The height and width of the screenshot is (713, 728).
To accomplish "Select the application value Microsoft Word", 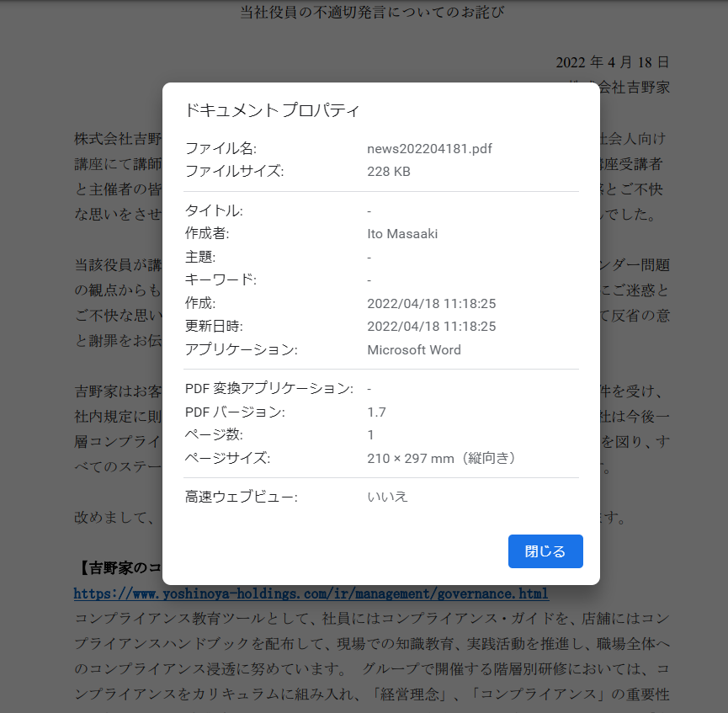I will pos(414,349).
